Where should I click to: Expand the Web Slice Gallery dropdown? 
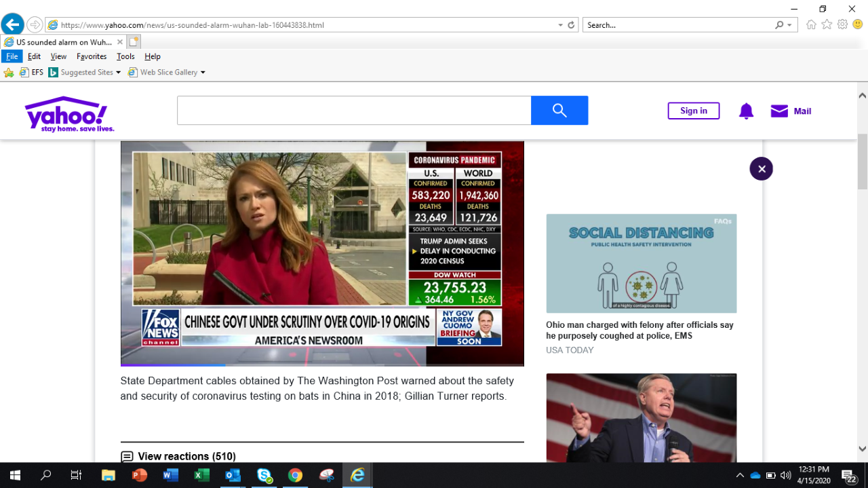[x=202, y=73]
